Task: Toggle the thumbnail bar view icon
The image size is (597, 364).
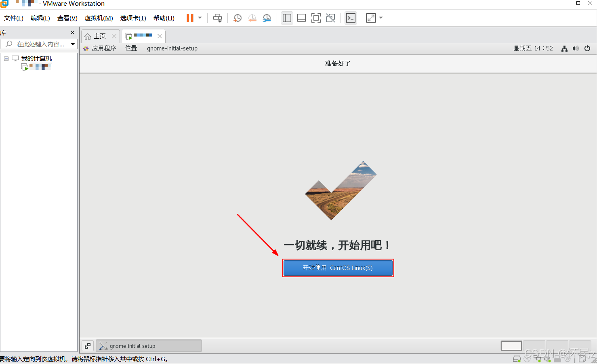Action: click(x=301, y=18)
